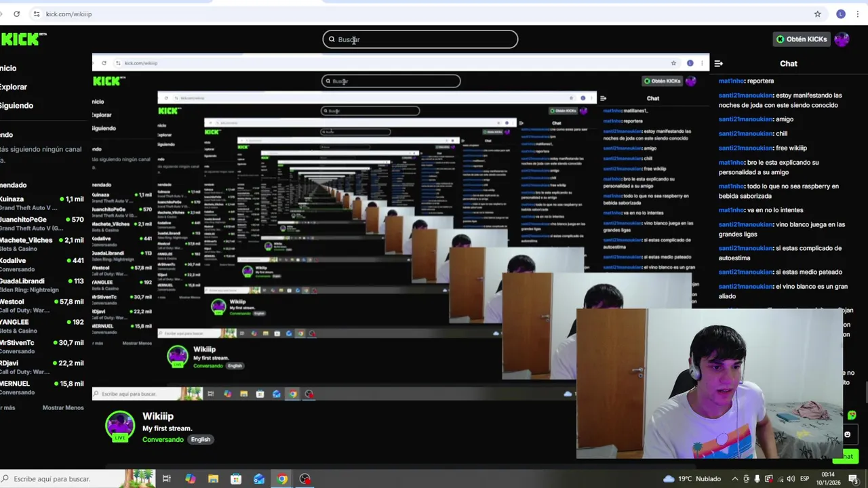868x488 pixels.
Task: Open the 19°C Nublado weather widget
Action: pos(692,479)
